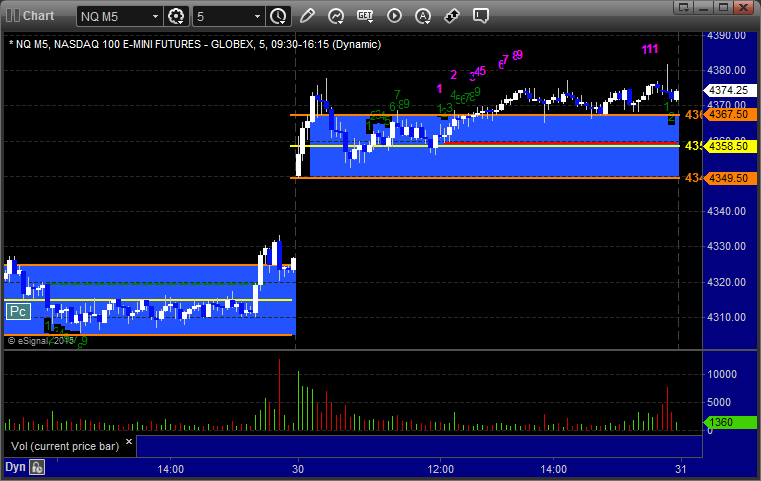Click the 5000 volume axis label
761x481 pixels.
719,402
